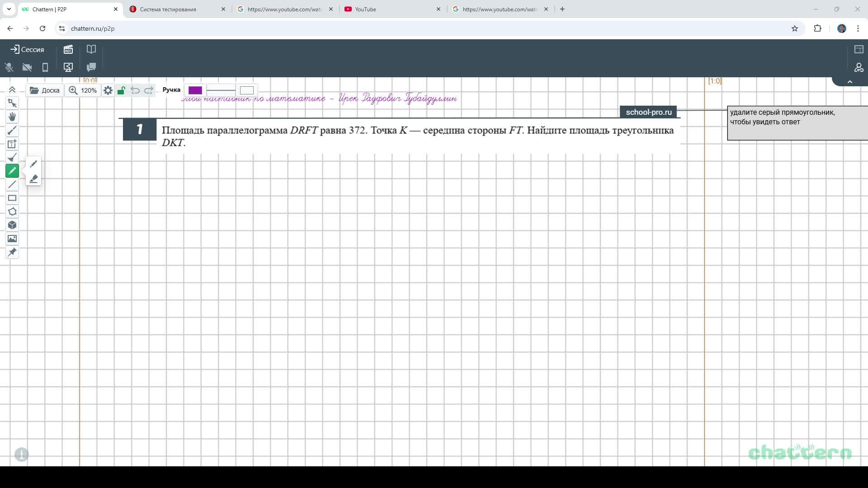Go back in browser history
The height and width of the screenshot is (488, 868).
click(x=10, y=28)
